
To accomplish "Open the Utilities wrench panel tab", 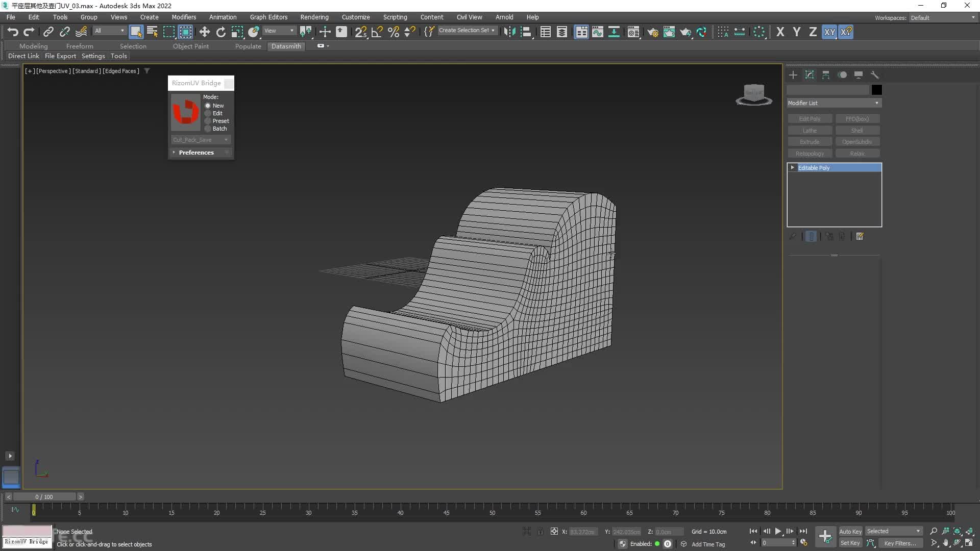I will [875, 75].
